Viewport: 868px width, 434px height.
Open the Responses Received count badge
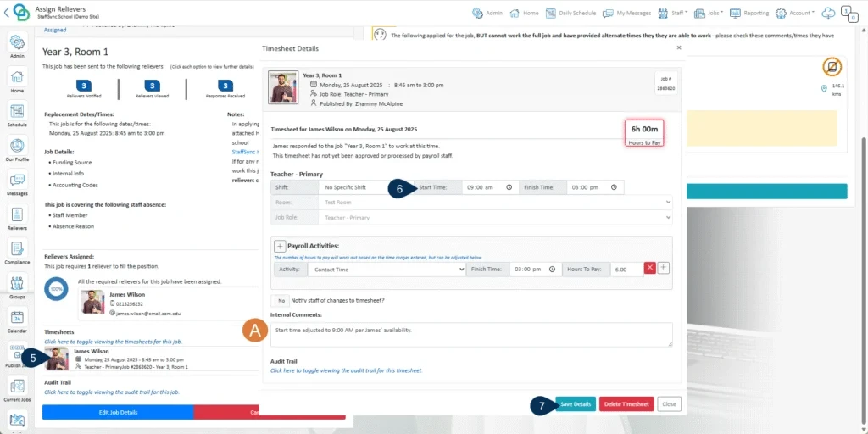coord(225,86)
